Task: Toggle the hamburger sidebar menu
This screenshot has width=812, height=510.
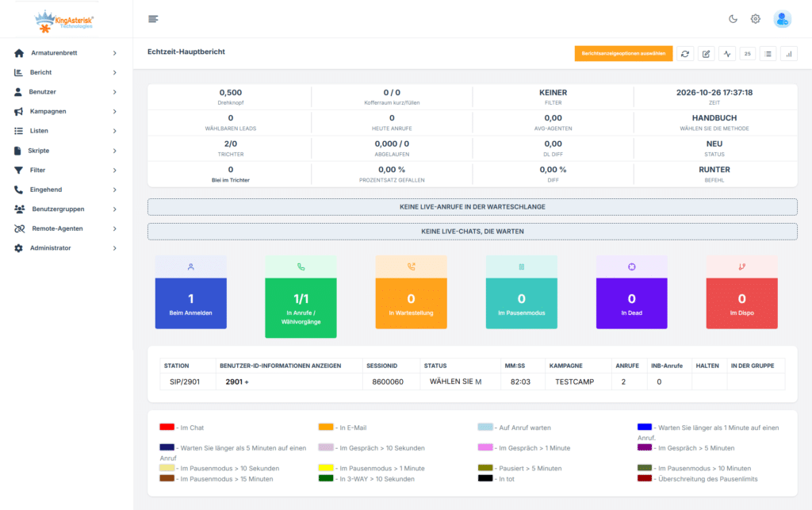Action: pos(153,19)
